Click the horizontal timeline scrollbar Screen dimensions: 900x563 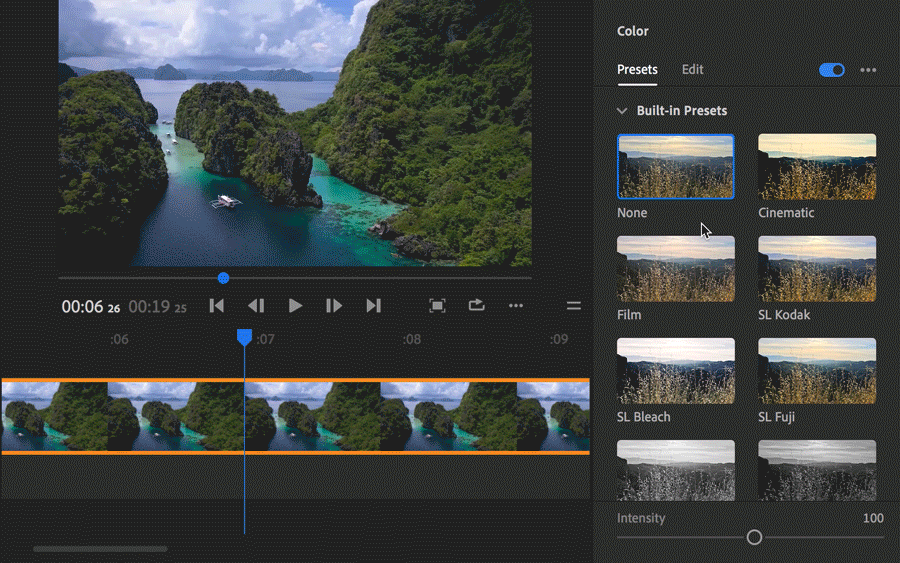point(100,549)
